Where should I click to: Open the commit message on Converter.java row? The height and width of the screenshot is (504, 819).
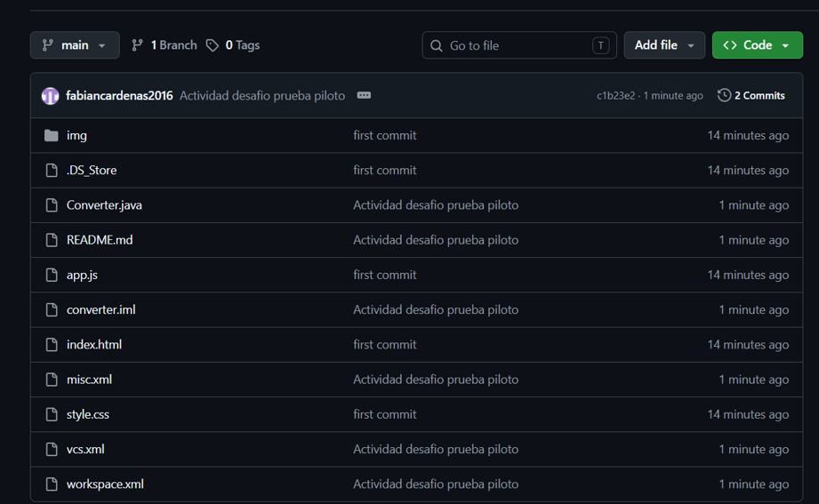tap(436, 205)
